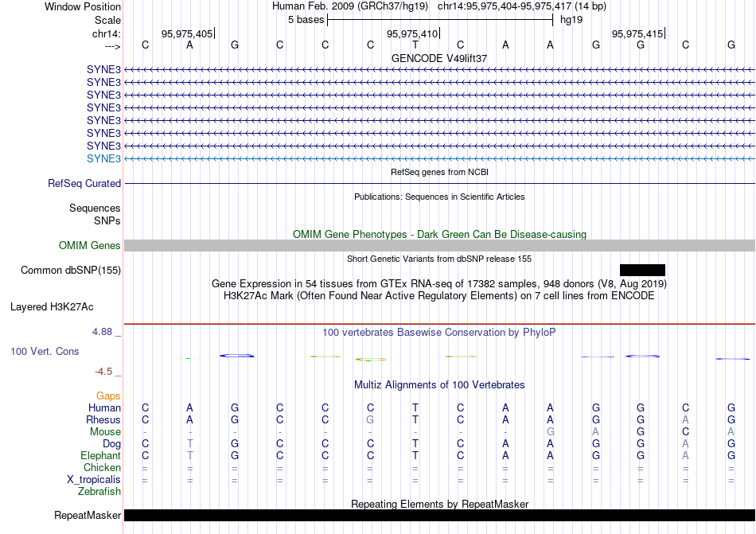Click the Common dbSNP(155) black variant block
This screenshot has width=756, height=534.
tap(642, 270)
